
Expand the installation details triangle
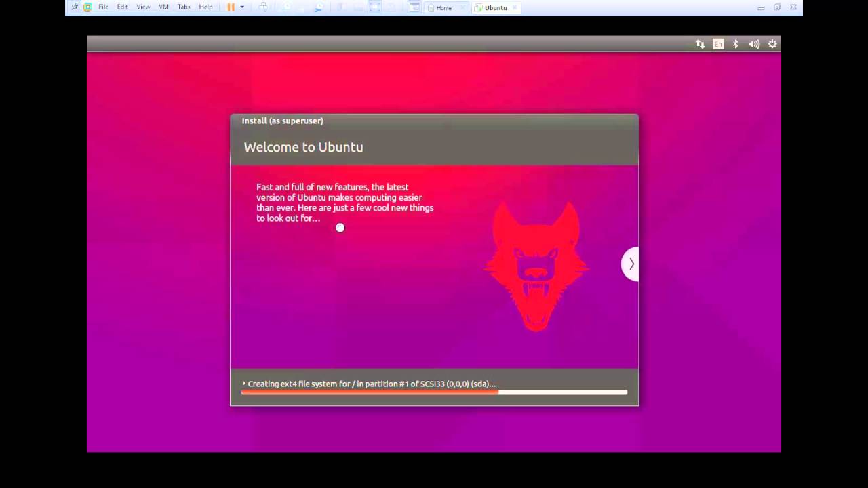click(x=244, y=384)
